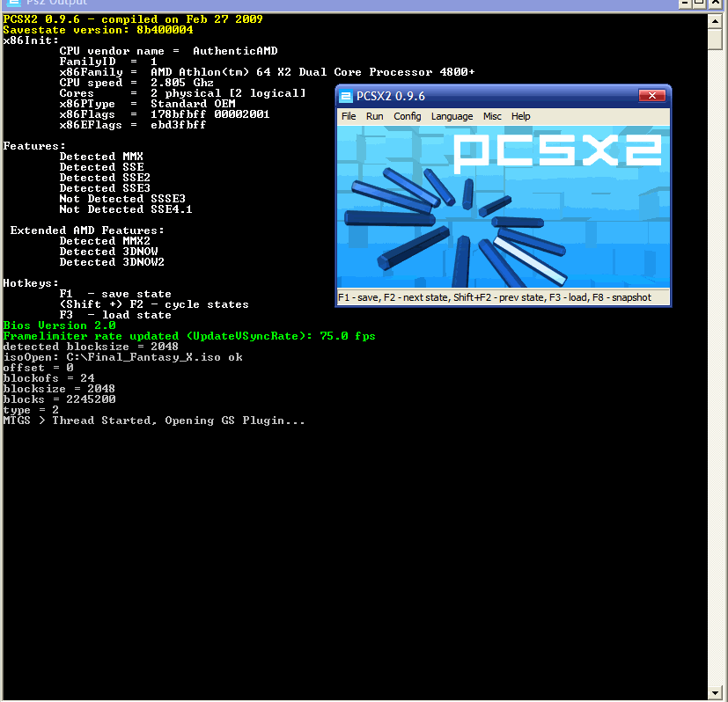This screenshot has width=728, height=702.
Task: Open the File menu in PCSX2
Action: coord(349,116)
